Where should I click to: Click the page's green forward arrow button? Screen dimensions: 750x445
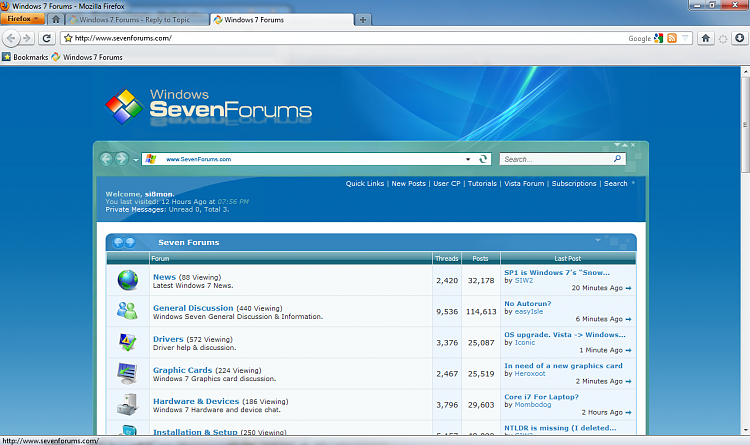pos(121,159)
